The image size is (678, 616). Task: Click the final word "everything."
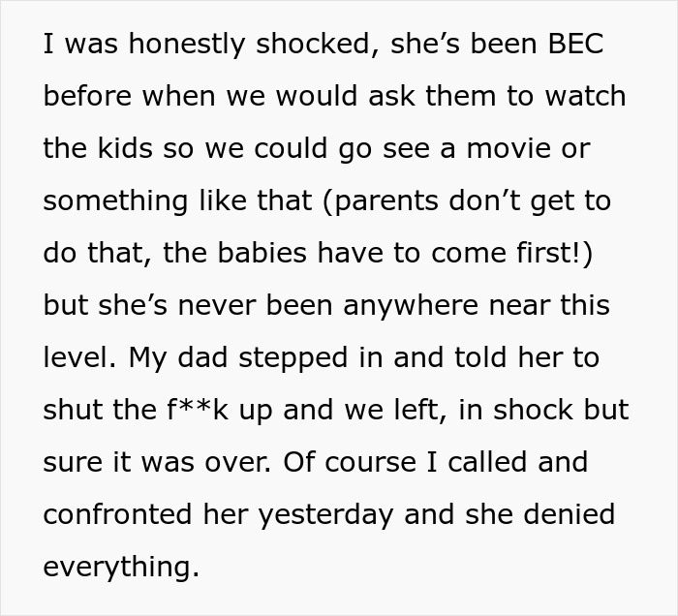click(x=121, y=567)
